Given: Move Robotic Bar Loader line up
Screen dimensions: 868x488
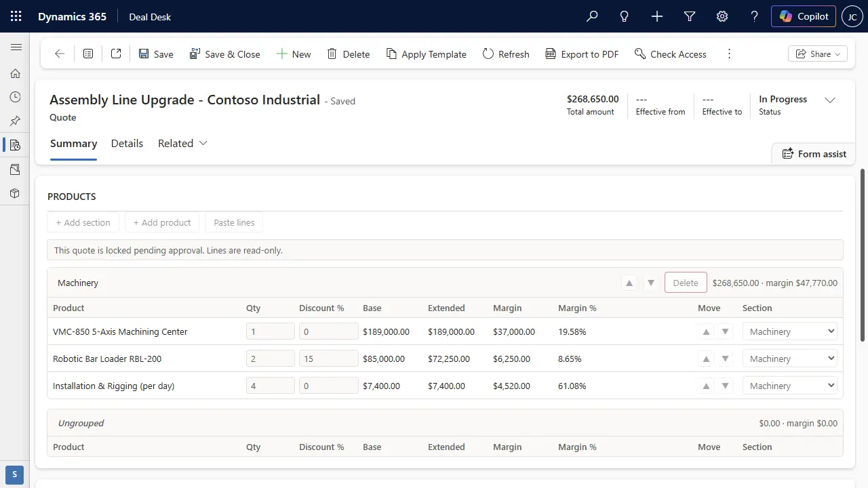Looking at the screenshot, I should [707, 359].
